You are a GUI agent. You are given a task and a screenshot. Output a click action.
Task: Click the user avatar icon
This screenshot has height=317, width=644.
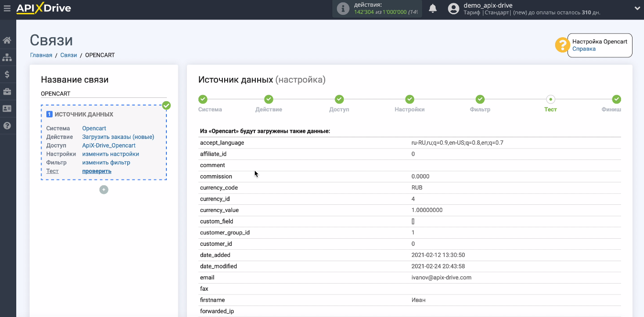click(454, 9)
